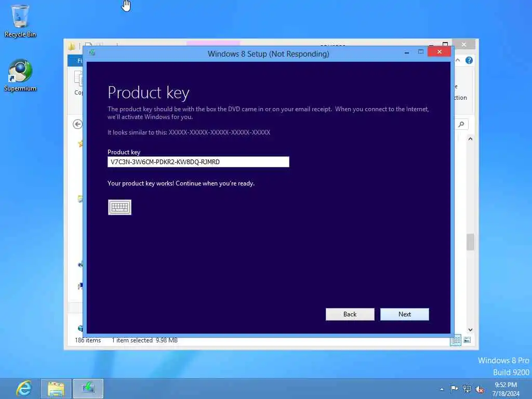The width and height of the screenshot is (532, 399).
Task: Launch the Supermium desktop shortcut
Action: (x=20, y=75)
